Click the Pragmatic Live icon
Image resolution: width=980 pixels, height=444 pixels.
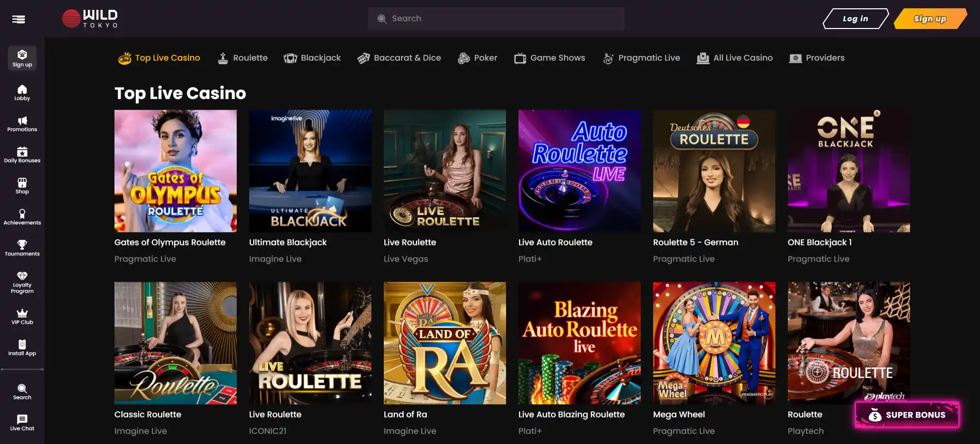click(608, 58)
